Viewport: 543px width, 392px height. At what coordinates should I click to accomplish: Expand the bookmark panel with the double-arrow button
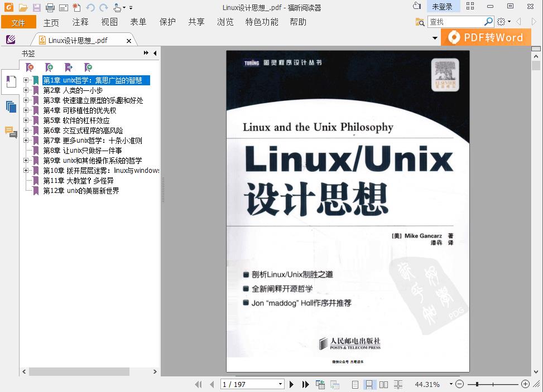point(146,53)
